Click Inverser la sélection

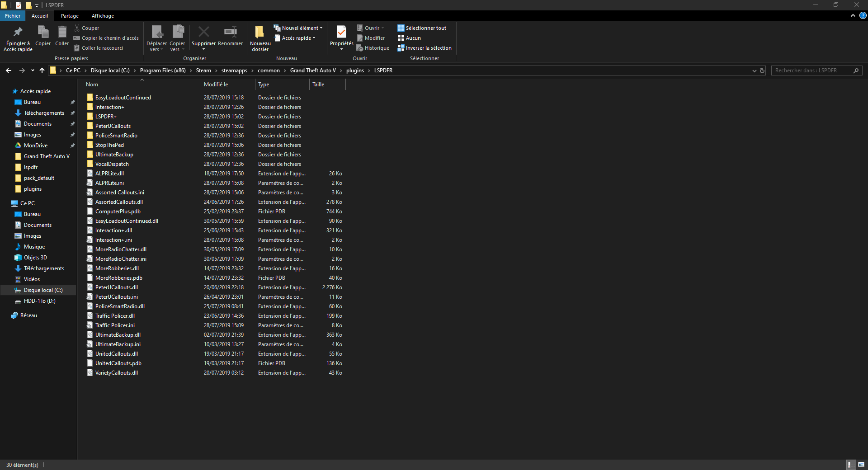(x=425, y=48)
